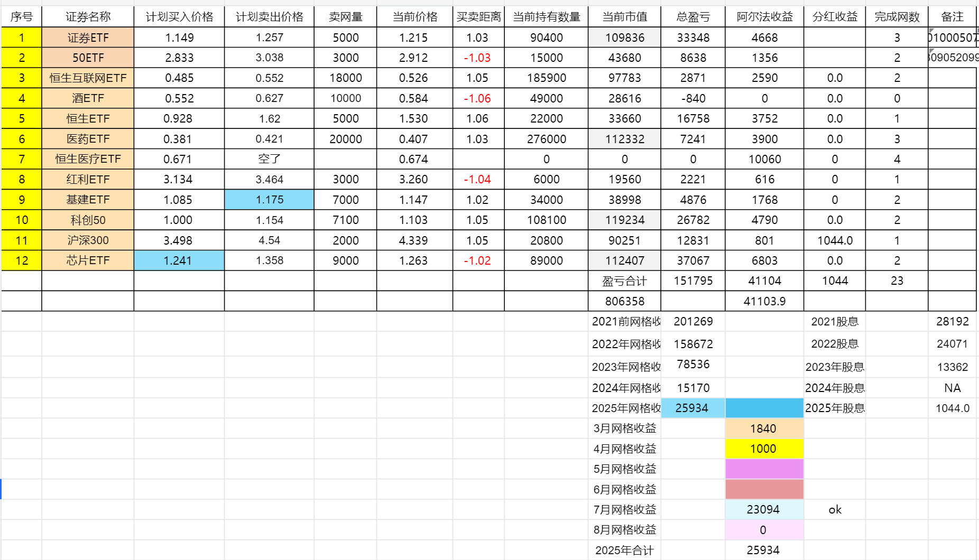
Task: Select the 证券ETF name cell
Action: pyautogui.click(x=88, y=38)
